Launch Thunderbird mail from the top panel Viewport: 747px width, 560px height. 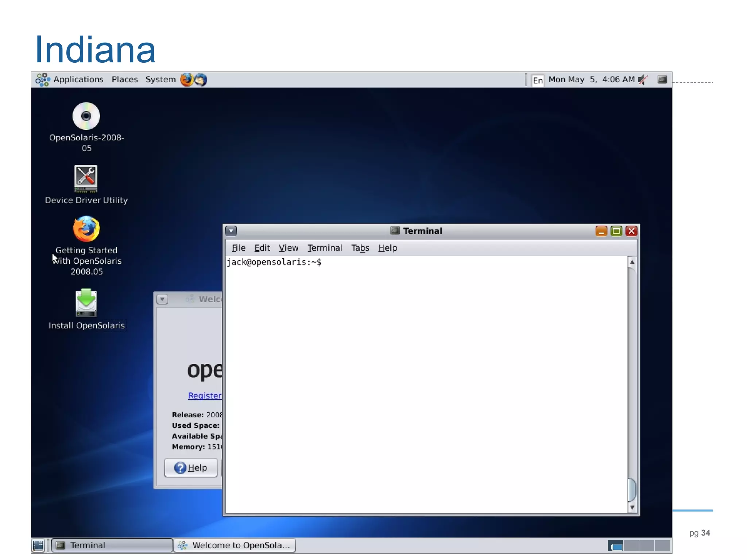click(x=200, y=79)
